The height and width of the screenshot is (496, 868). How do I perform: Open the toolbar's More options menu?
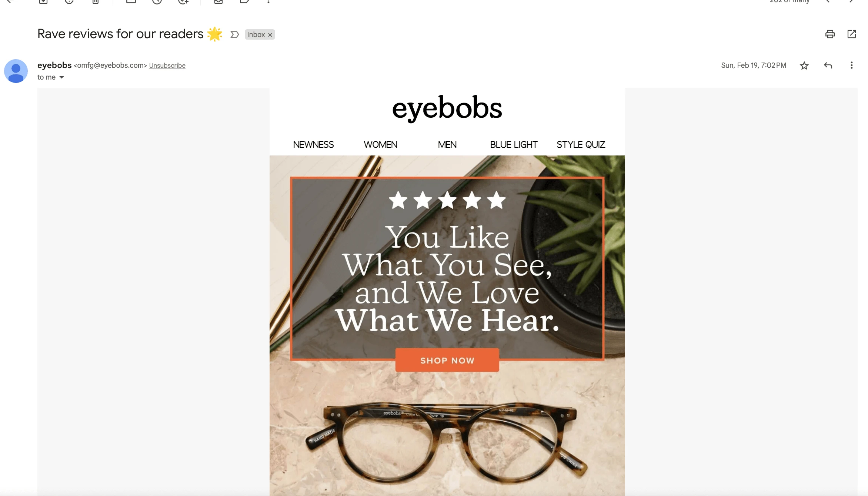coord(268,1)
